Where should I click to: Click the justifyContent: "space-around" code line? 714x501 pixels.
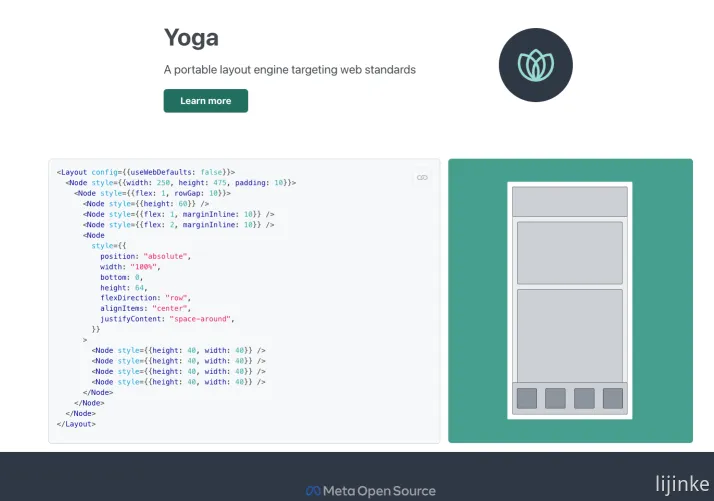click(167, 319)
